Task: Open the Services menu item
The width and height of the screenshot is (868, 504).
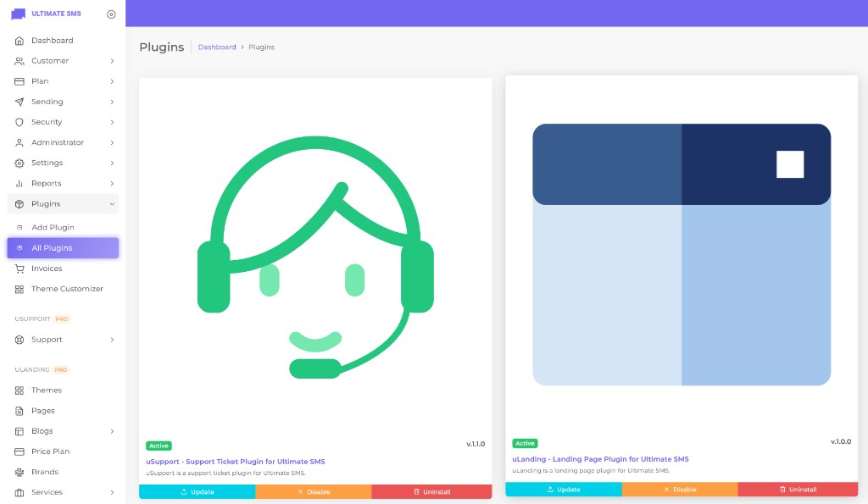Action: (x=63, y=492)
